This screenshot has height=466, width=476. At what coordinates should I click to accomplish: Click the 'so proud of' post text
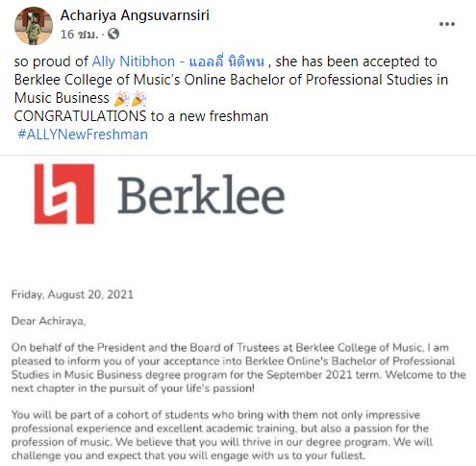pyautogui.click(x=51, y=61)
